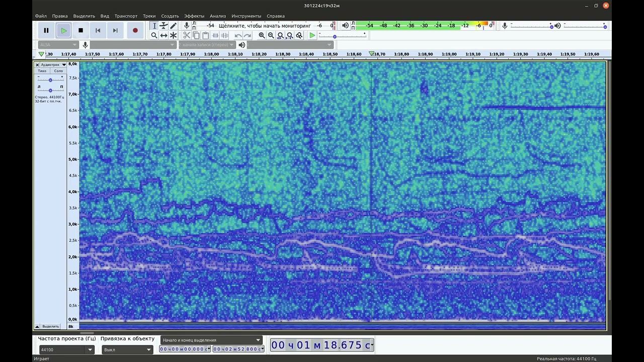Select the Multi-tool asterisk icon
The image size is (644, 362).
click(x=173, y=35)
